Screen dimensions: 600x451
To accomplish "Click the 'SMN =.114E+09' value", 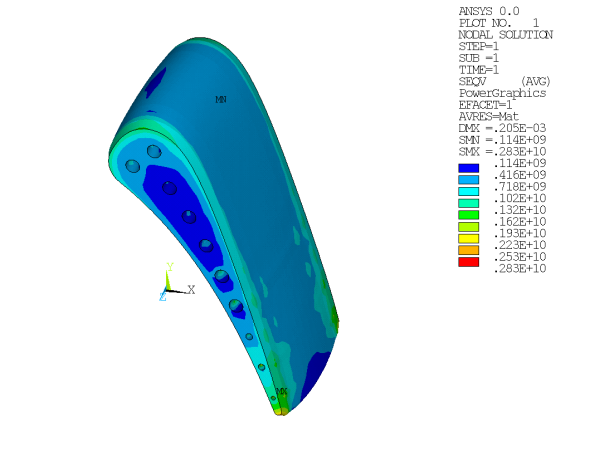I will 502,140.
